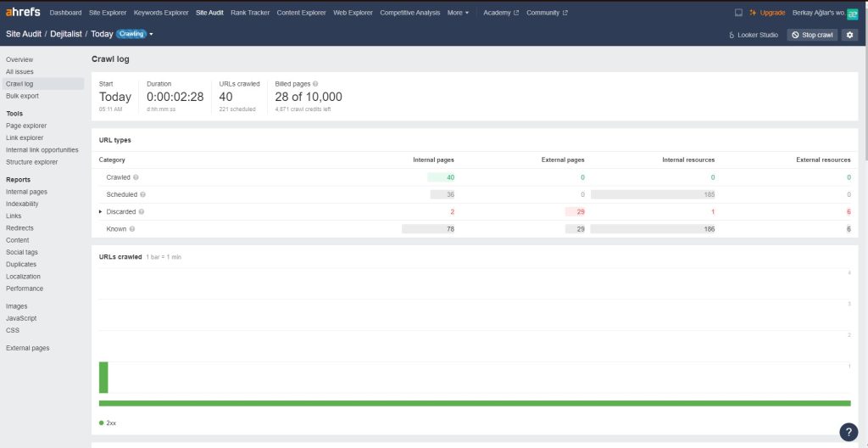Open Page explorer tool
Image resolution: width=868 pixels, height=448 pixels.
coord(26,126)
